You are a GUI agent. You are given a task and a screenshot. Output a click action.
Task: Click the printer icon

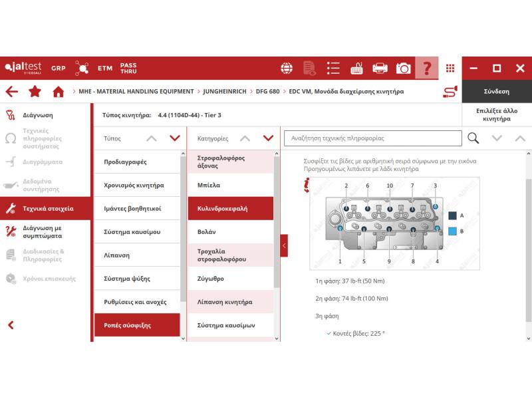pos(380,68)
